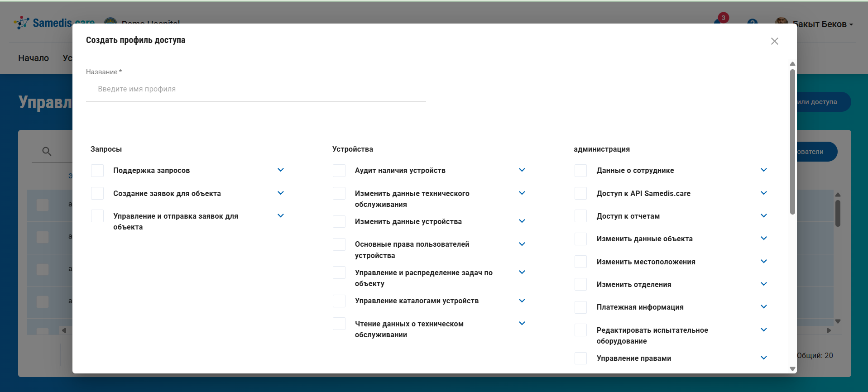Tick Изменить данные устройства checkbox
Viewport: 868px width, 392px height.
click(339, 221)
